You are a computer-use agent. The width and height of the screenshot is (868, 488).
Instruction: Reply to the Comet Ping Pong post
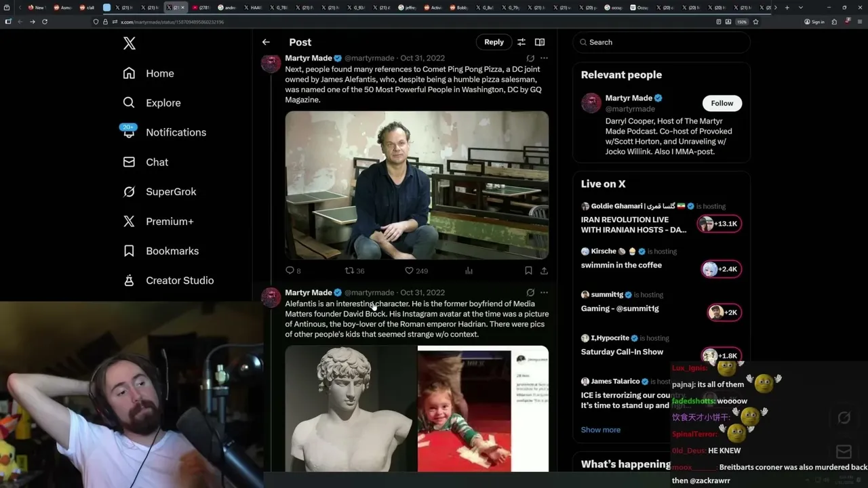click(x=293, y=270)
